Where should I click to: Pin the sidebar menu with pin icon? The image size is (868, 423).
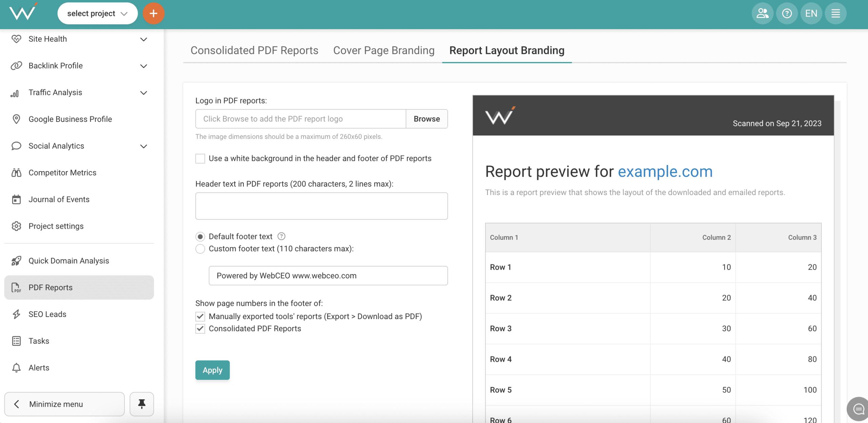click(x=142, y=404)
